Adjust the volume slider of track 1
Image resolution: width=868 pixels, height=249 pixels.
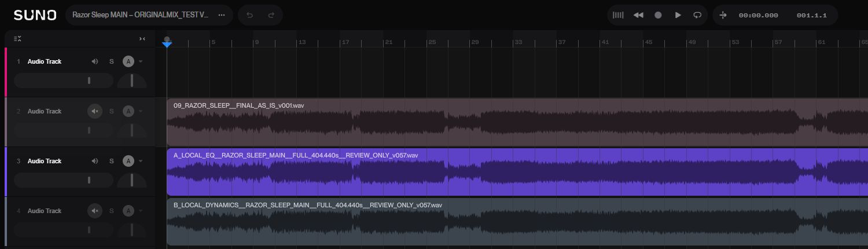pos(63,80)
